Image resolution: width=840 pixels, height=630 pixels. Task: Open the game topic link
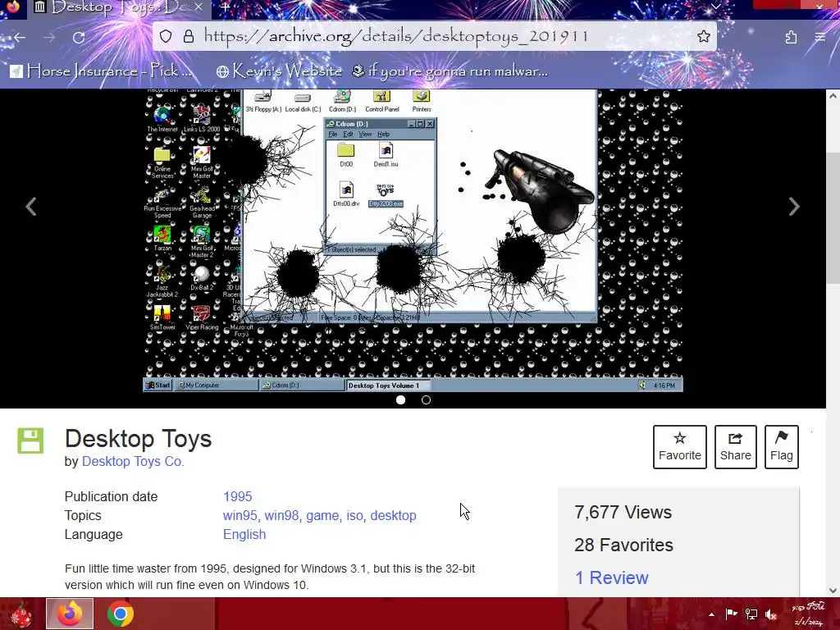pos(322,515)
